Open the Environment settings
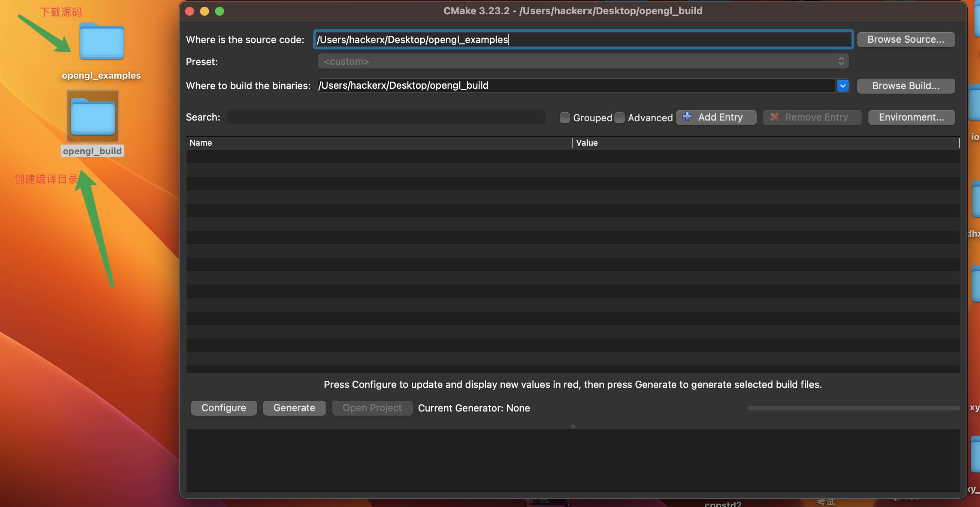 911,117
